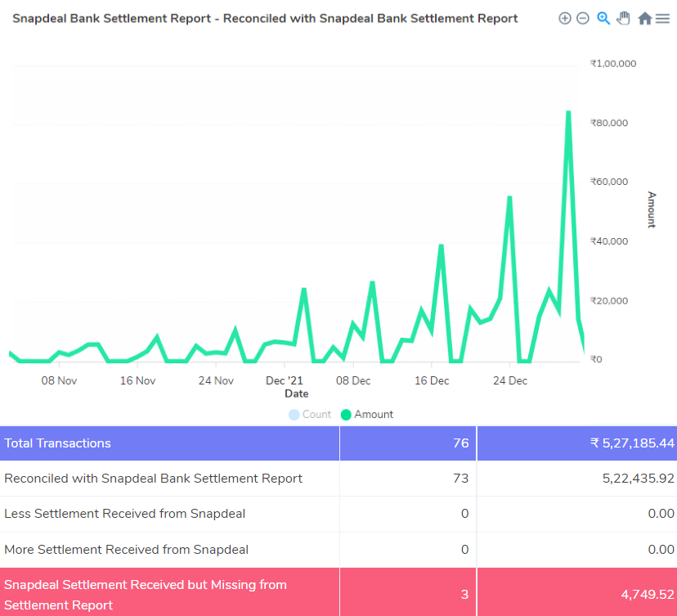Click the highest peak on the Amount line
This screenshot has width=677, height=616.
[x=568, y=112]
